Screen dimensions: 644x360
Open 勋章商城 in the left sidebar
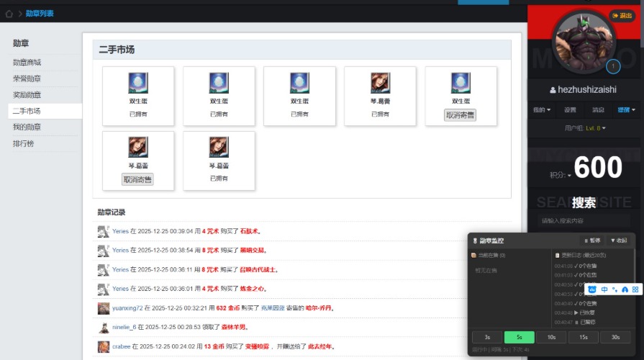coord(27,63)
